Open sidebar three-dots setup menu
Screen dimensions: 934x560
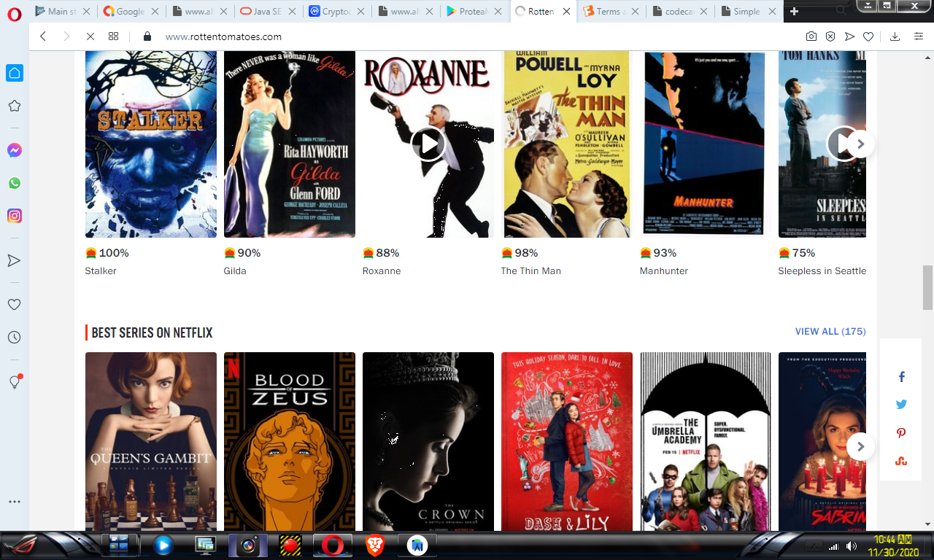[15, 502]
